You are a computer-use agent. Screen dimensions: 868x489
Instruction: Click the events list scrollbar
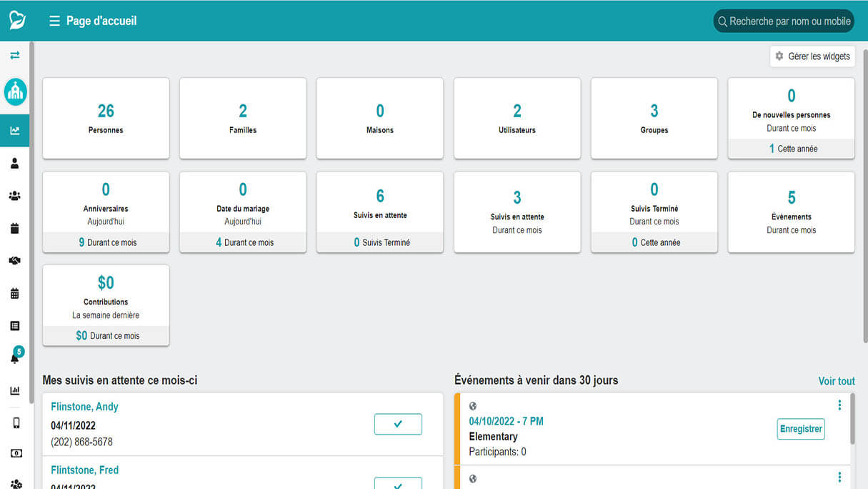(x=852, y=418)
